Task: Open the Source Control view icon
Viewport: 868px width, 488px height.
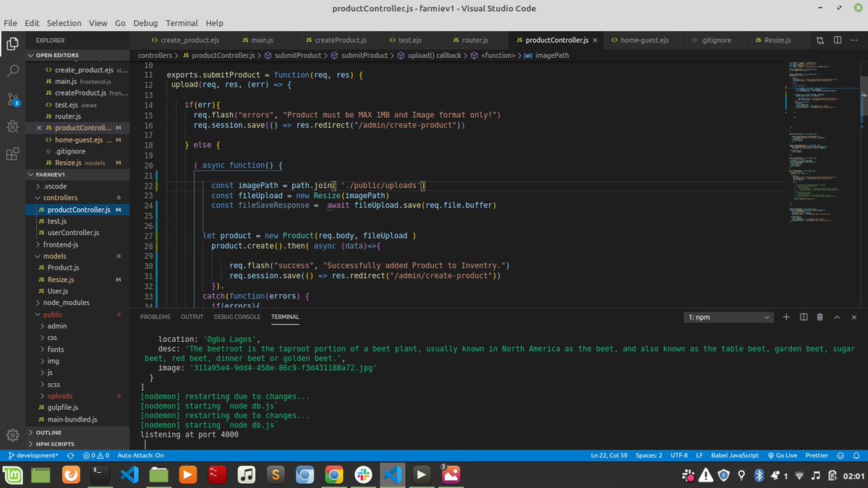Action: click(12, 99)
